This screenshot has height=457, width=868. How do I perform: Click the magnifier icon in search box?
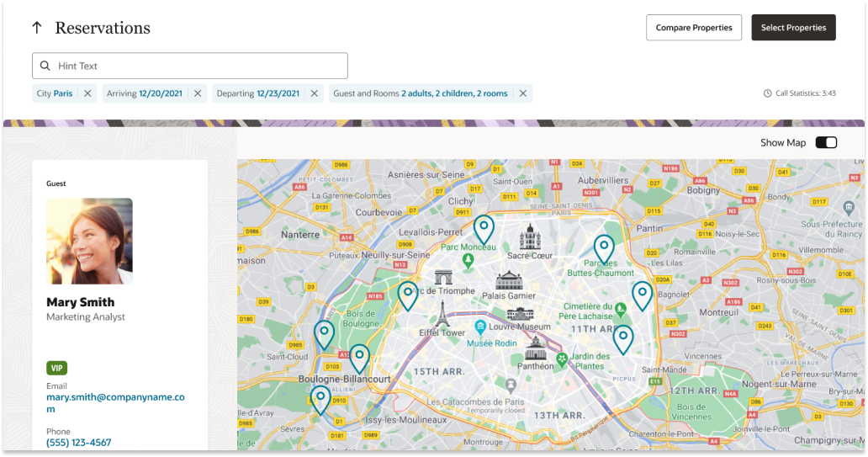coord(45,66)
